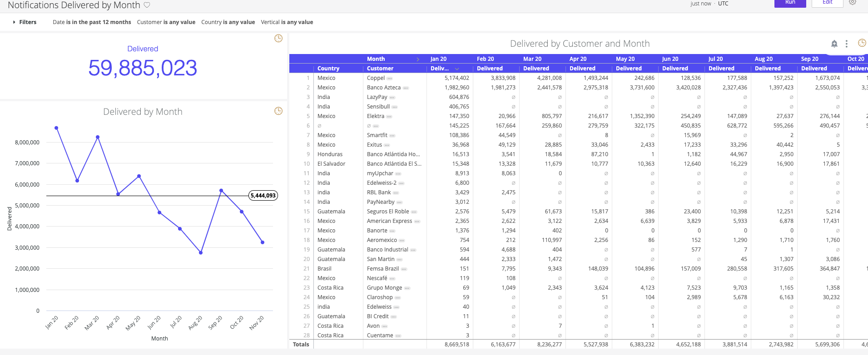Open ellipsis actions next to Coppel
868x355 pixels.
click(390, 79)
